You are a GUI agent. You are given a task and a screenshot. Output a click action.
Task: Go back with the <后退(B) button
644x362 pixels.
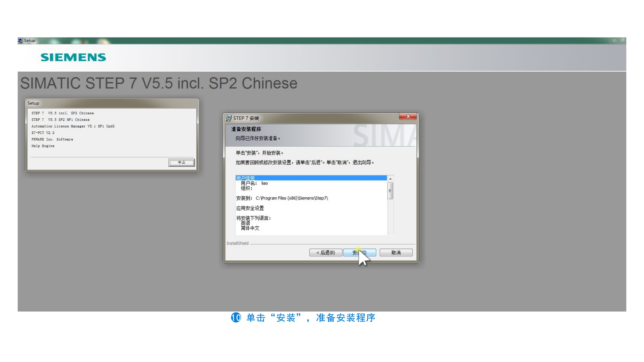[x=326, y=253]
